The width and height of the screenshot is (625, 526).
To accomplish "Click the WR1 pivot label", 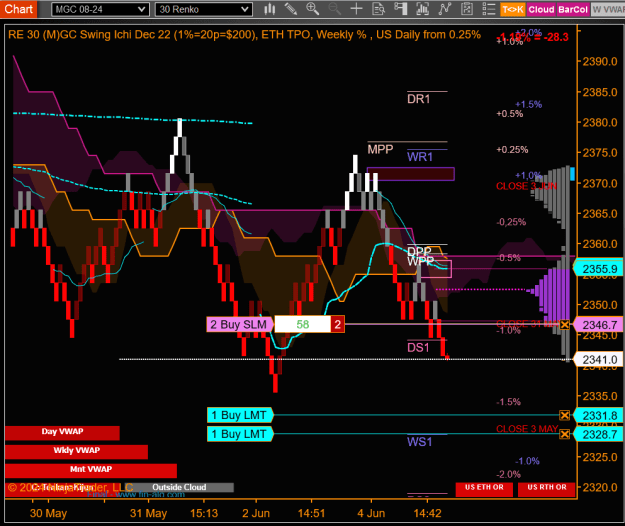I will [x=420, y=157].
